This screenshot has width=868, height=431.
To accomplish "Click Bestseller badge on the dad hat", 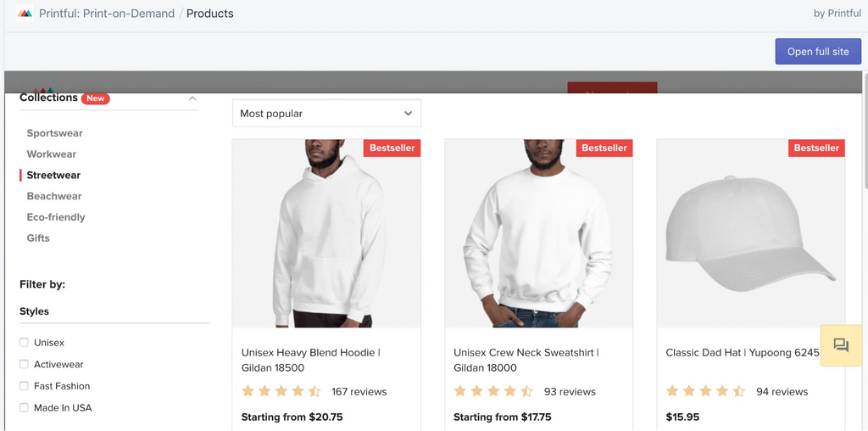I will (x=815, y=148).
